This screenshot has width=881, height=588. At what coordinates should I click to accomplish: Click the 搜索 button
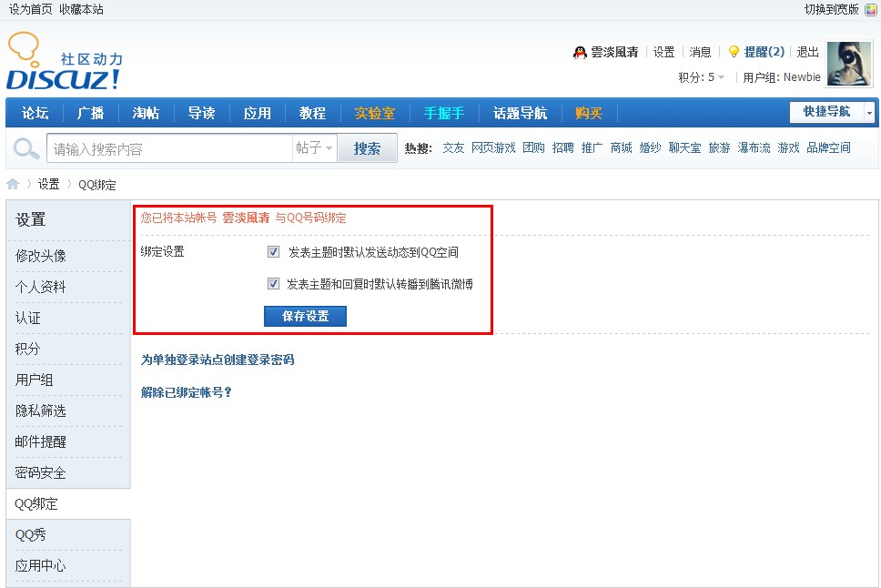tap(367, 148)
